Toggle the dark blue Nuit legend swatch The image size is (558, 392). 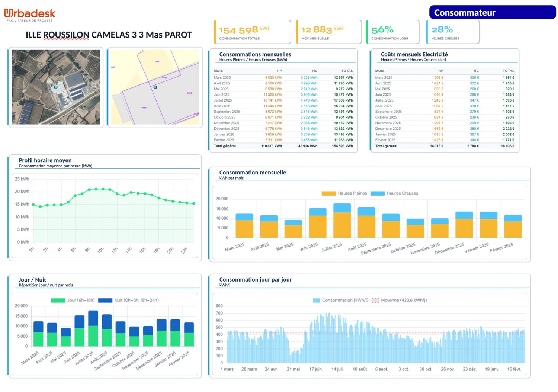(x=105, y=300)
